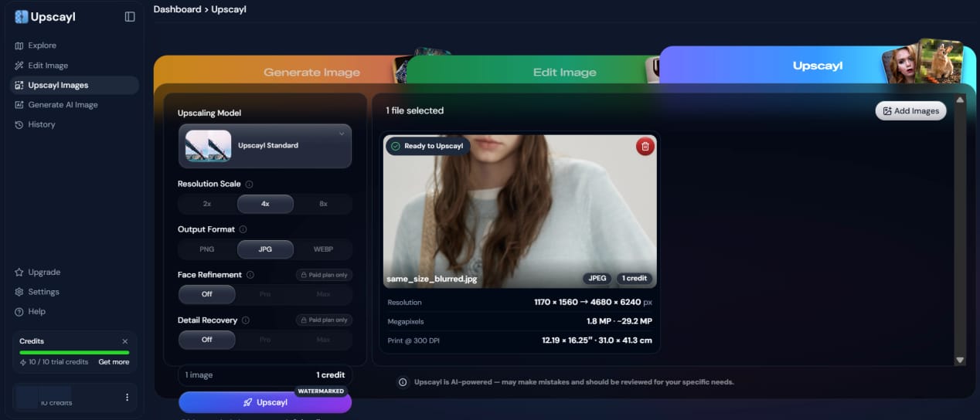Viewport: 980px width, 420px height.
Task: Open the Upscaling Model dropdown
Action: [x=265, y=146]
